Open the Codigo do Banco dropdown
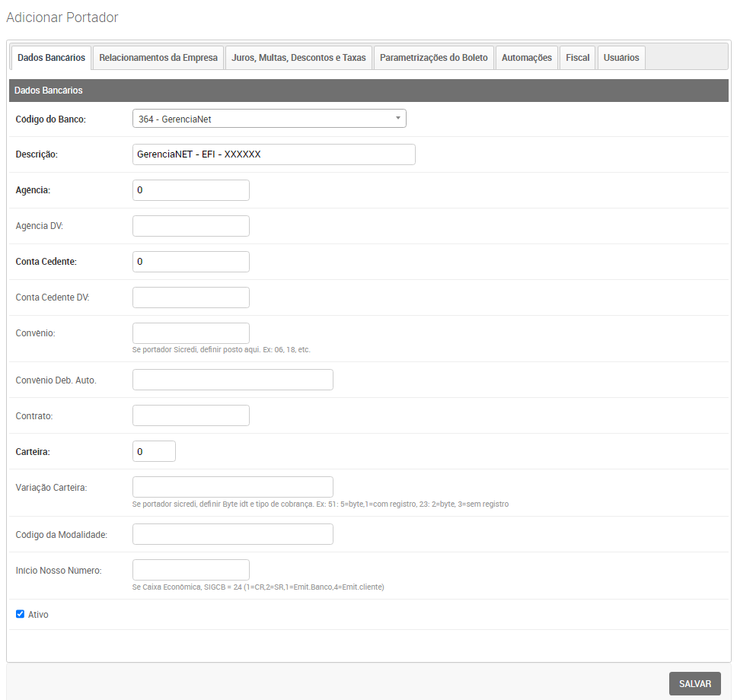 (x=269, y=119)
